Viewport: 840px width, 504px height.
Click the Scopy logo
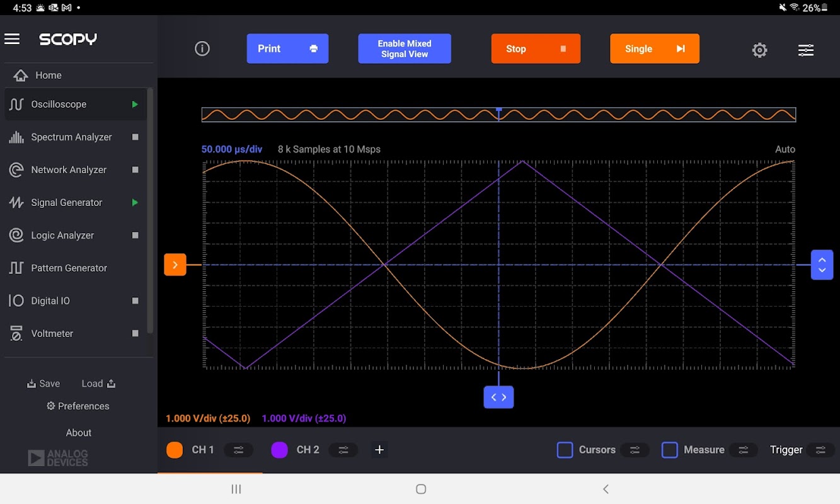68,39
